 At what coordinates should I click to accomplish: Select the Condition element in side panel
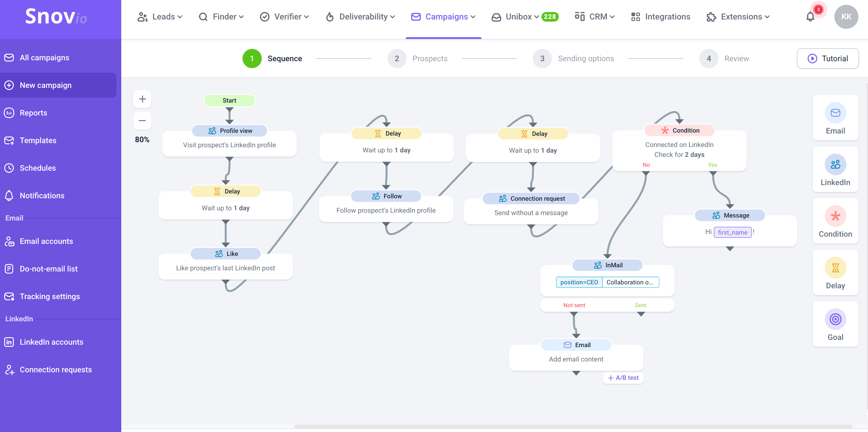835,221
